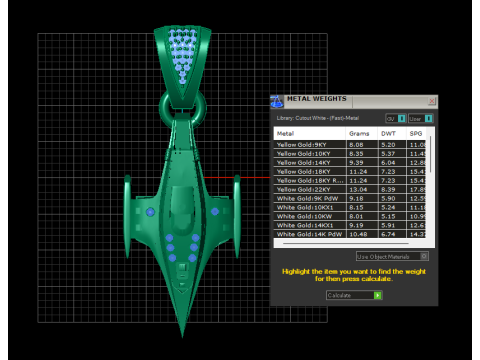Select the Yellow Gold:18KY R... row
The image size is (480, 360).
350,180
